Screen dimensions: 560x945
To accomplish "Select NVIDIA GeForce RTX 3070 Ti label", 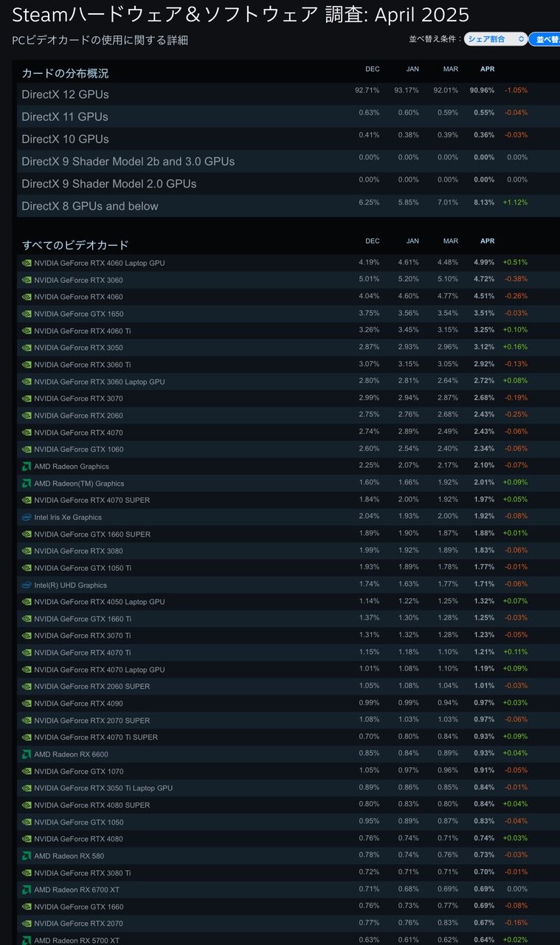I will pyautogui.click(x=83, y=636).
